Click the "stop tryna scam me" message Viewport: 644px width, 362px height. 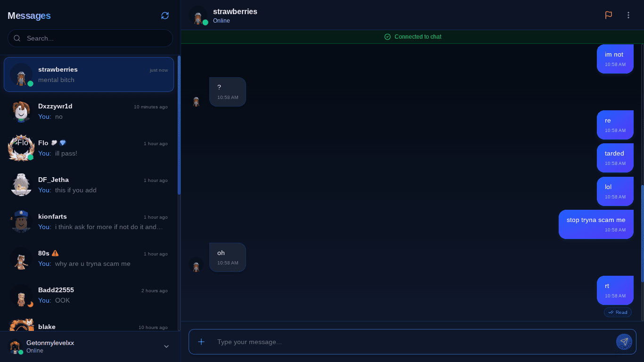596,224
